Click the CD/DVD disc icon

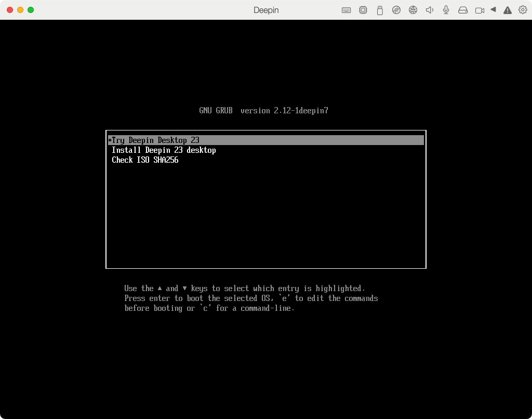(x=396, y=10)
